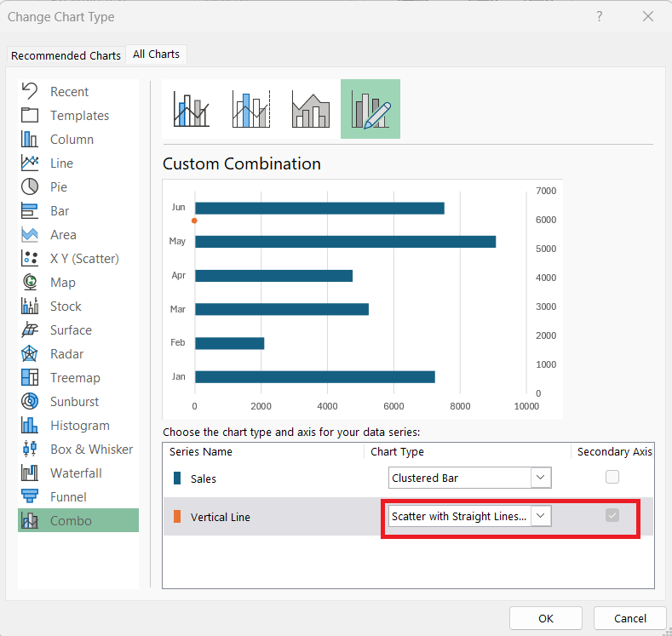Toggle Secondary Axis for Vertical Line series
The height and width of the screenshot is (636, 672).
pyautogui.click(x=612, y=515)
